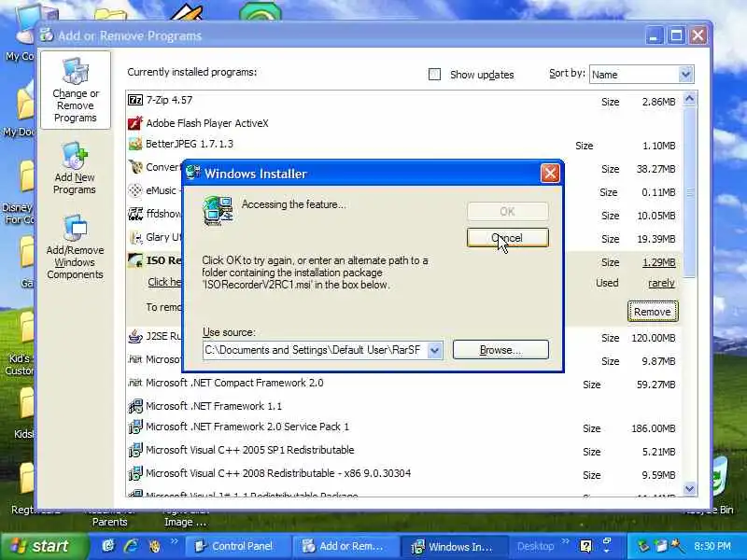Expand the Desktop toolbar chevron
747x560 pixels.
[566, 541]
